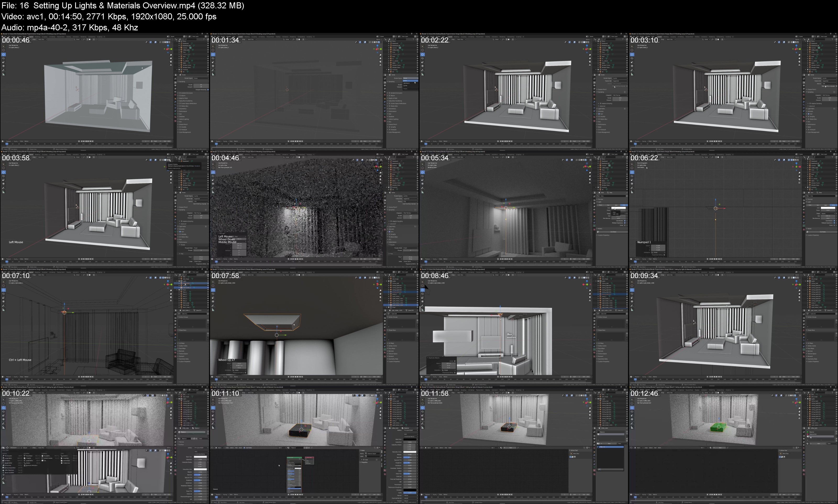Screen dimensions: 838x504
Task: Open the thumbnail stamped 00:09:34
Action: pyautogui.click(x=733, y=327)
